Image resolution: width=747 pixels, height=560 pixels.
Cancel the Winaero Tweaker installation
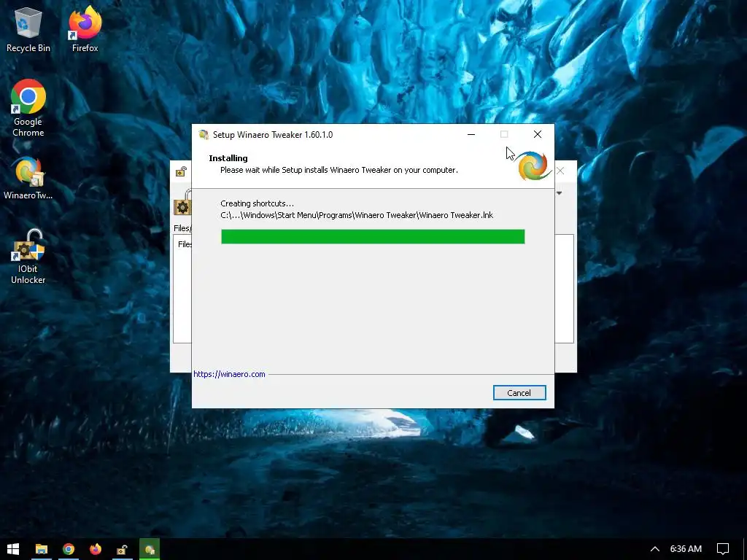pos(519,393)
